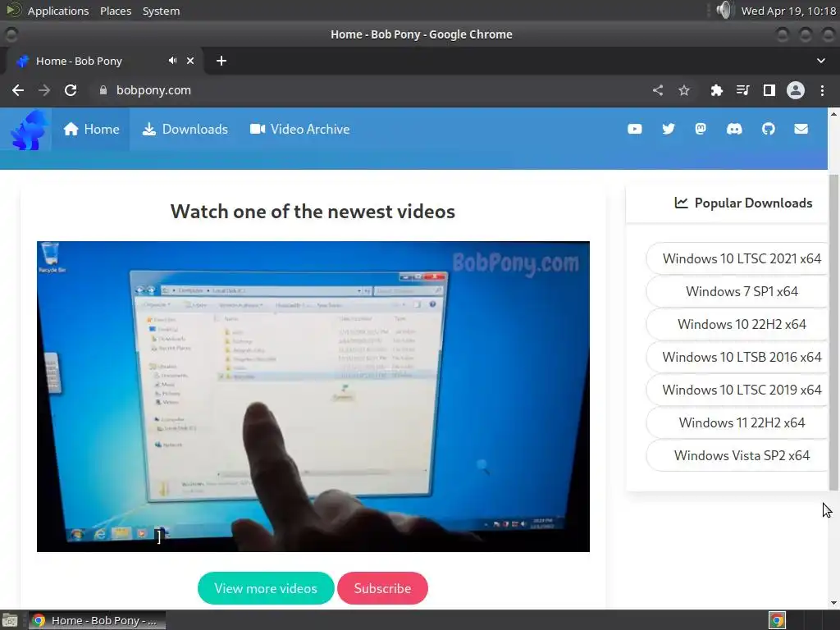Click the clock showing Wed Apr 19
840x630 pixels.
coord(788,11)
